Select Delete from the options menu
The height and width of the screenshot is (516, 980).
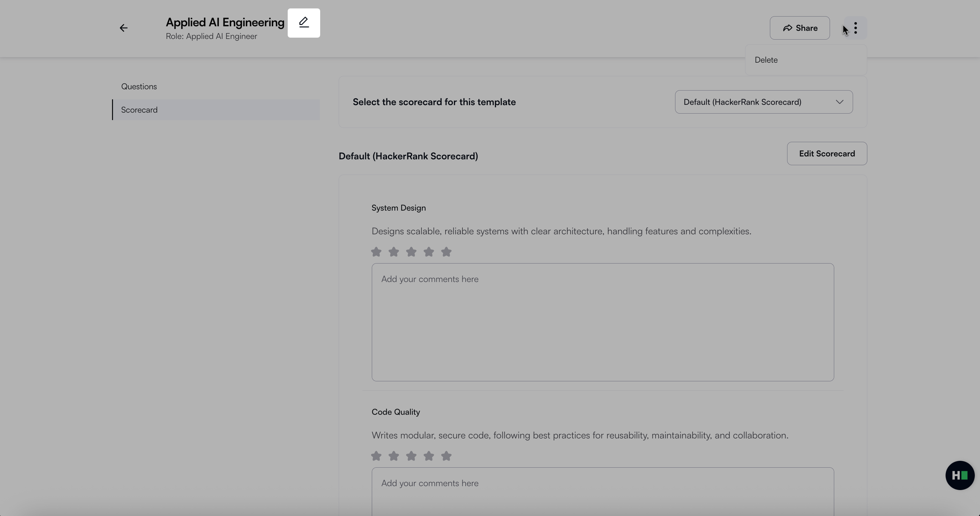click(766, 60)
